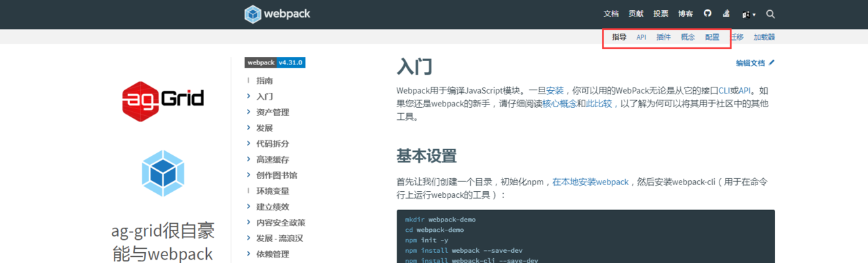Follow the API link in intro paragraph
This screenshot has height=263, width=868.
pos(745,90)
